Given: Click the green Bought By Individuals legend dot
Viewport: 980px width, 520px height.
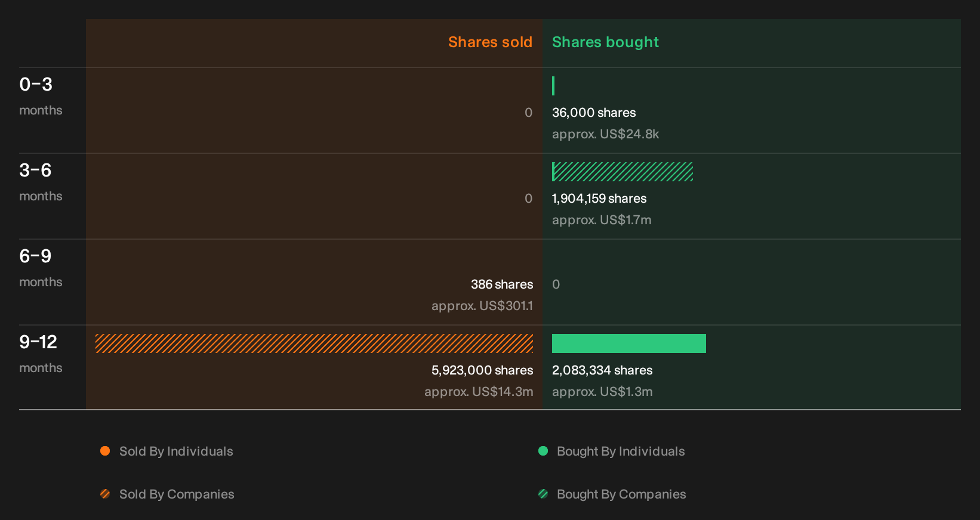Looking at the screenshot, I should coord(543,451).
